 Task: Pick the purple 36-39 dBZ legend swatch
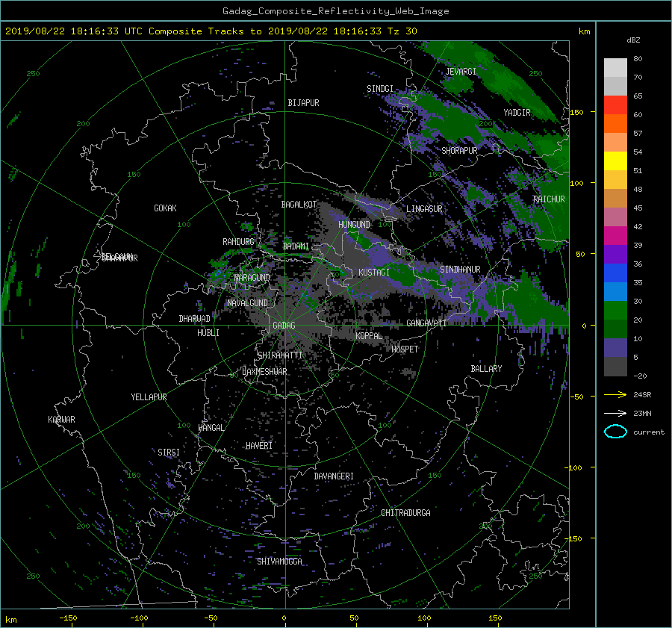615,254
